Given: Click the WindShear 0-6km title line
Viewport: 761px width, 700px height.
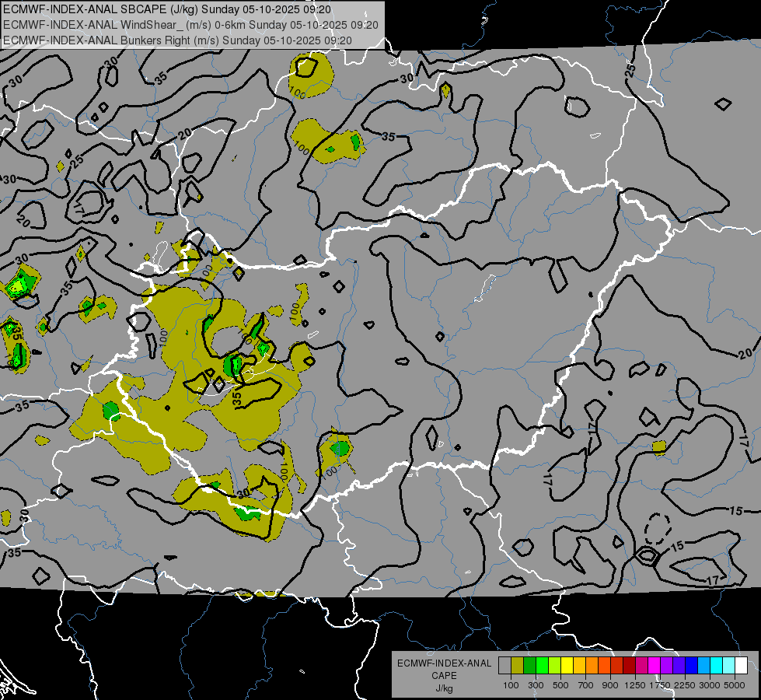Looking at the screenshot, I should (190, 25).
